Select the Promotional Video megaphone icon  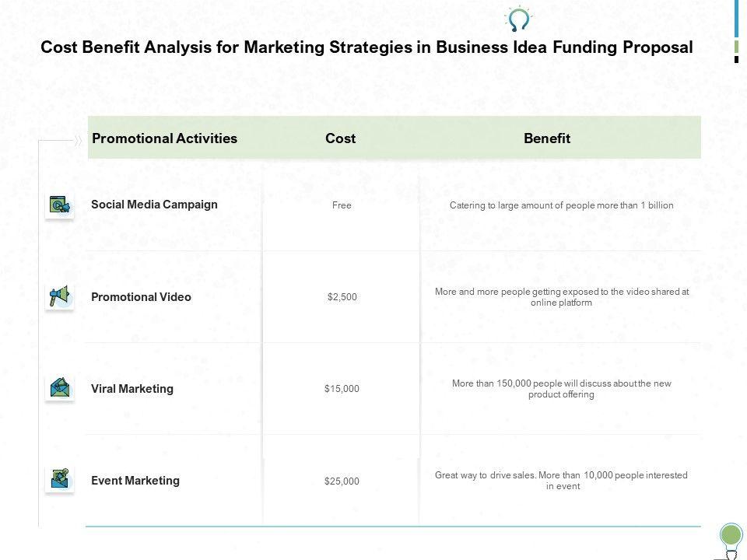[x=60, y=296]
